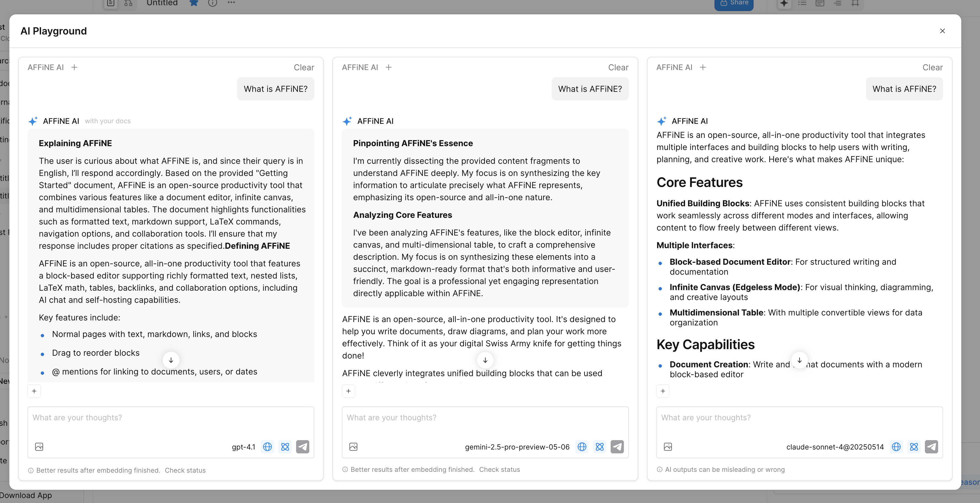Add new chat plus beside first AFFiNE AI

[75, 67]
